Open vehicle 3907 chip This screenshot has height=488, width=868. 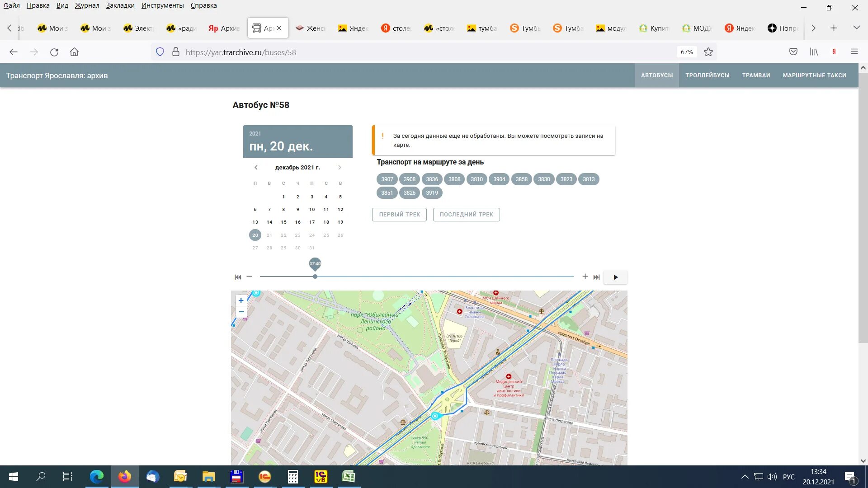pyautogui.click(x=387, y=179)
